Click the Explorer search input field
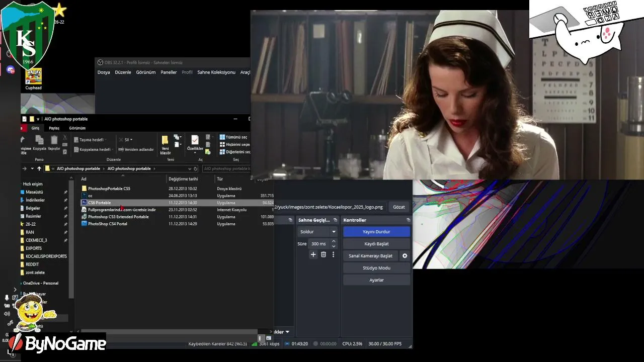The image size is (644, 362). (x=226, y=168)
